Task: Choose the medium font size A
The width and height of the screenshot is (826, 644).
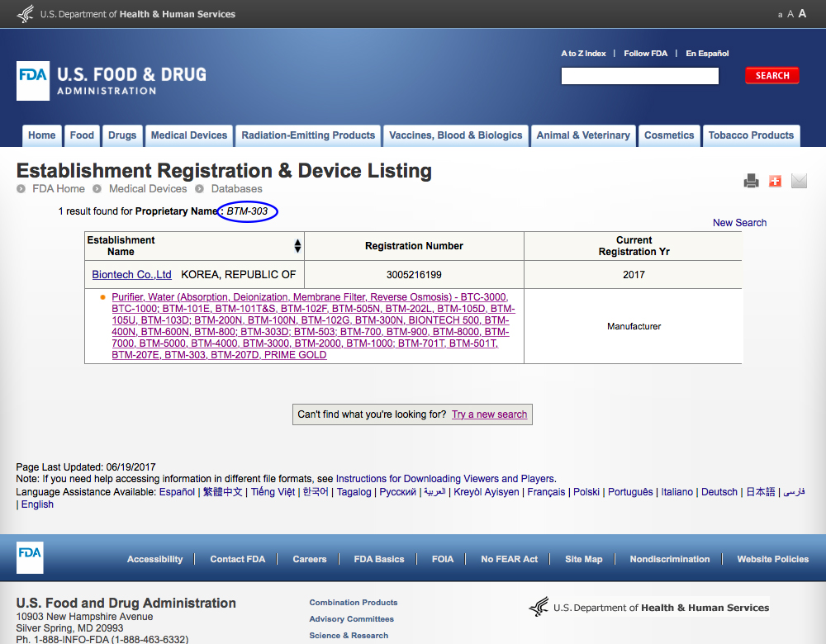Action: [790, 14]
